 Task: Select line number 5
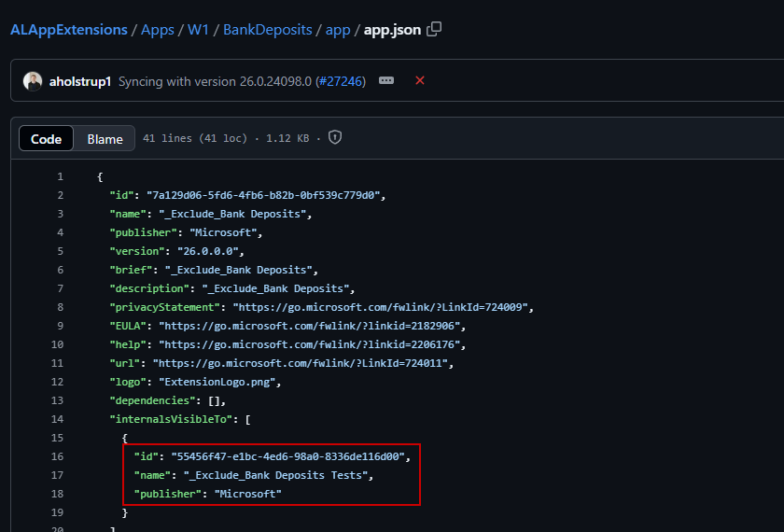click(x=60, y=251)
